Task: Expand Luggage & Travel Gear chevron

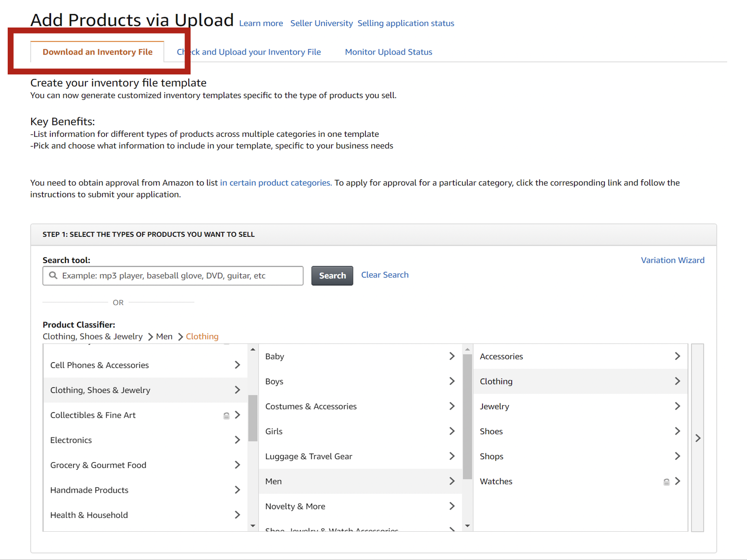Action: pyautogui.click(x=452, y=456)
